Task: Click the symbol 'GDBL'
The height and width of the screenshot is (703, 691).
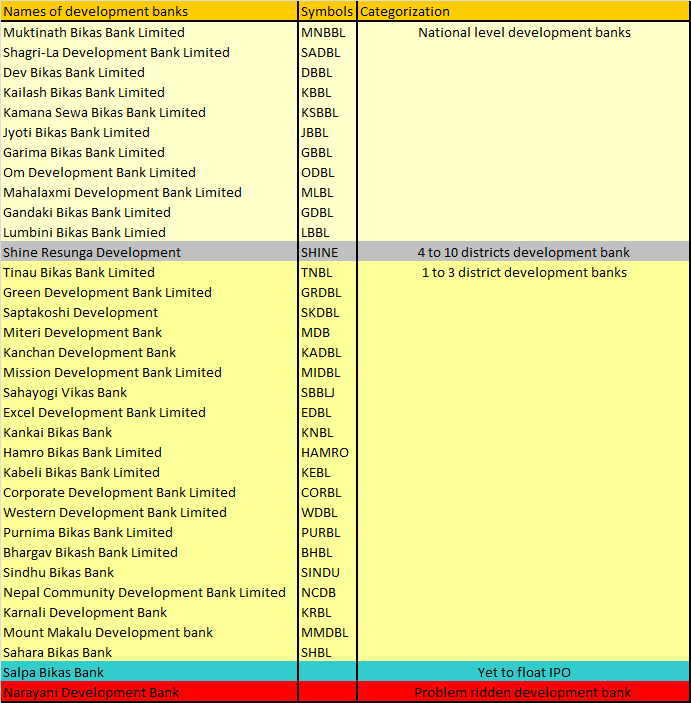Action: pos(327,213)
